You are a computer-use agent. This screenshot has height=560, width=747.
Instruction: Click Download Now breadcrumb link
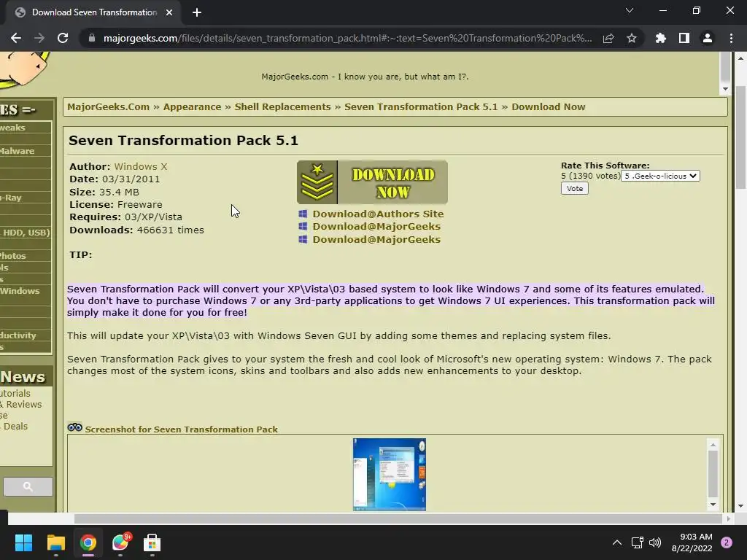tap(549, 106)
